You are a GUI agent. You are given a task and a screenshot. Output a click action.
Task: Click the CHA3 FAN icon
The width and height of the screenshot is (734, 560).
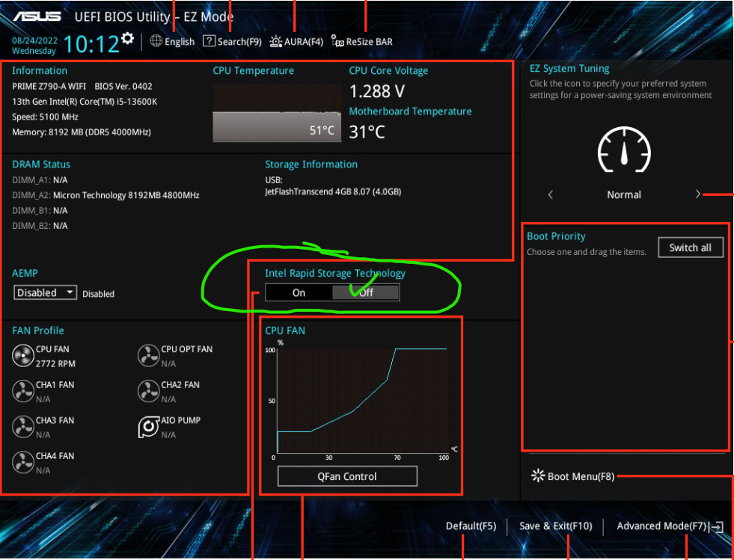pyautogui.click(x=23, y=427)
